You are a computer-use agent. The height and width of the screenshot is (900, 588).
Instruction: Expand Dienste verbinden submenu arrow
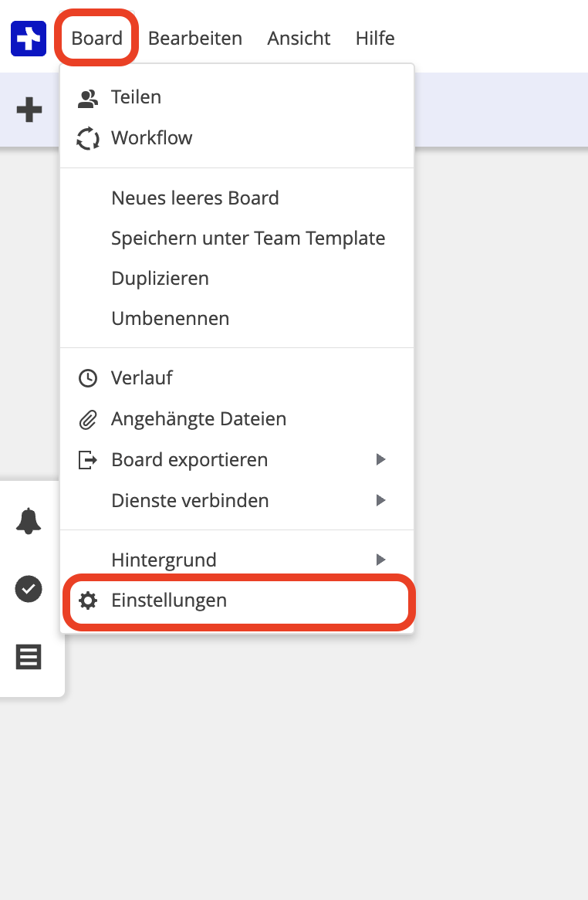(380, 501)
